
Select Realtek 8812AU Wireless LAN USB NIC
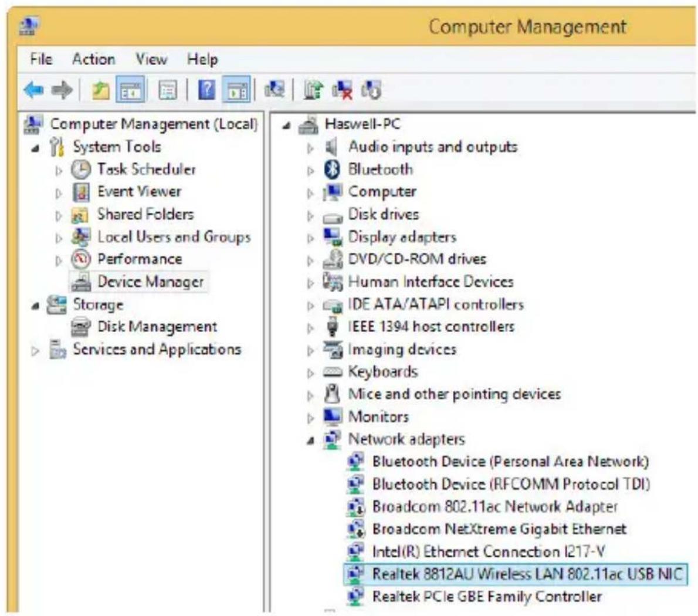(527, 574)
